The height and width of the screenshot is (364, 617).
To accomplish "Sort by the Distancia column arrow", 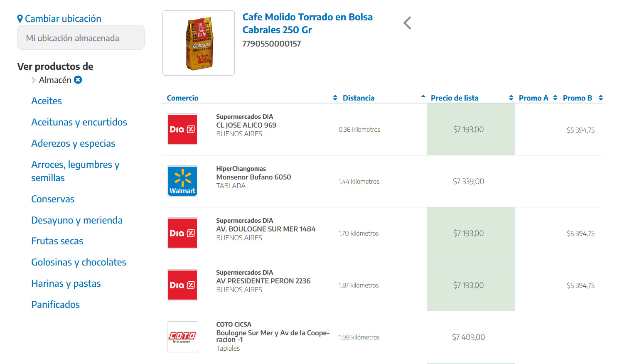I will coord(423,96).
